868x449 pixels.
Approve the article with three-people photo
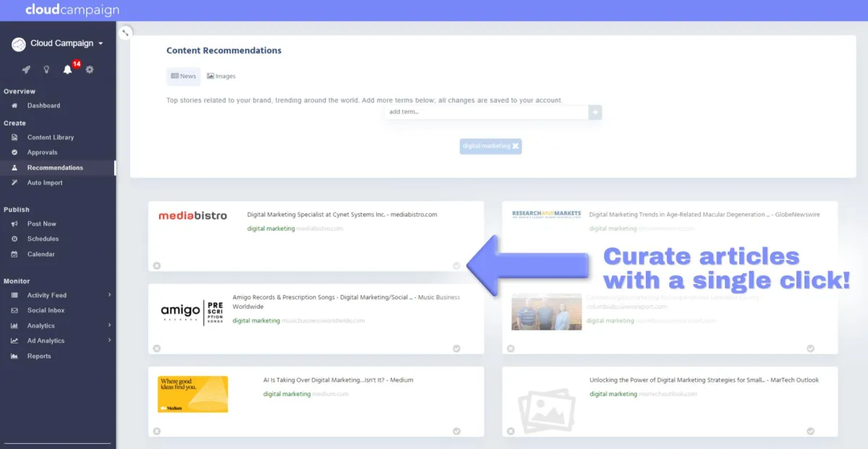pyautogui.click(x=810, y=348)
